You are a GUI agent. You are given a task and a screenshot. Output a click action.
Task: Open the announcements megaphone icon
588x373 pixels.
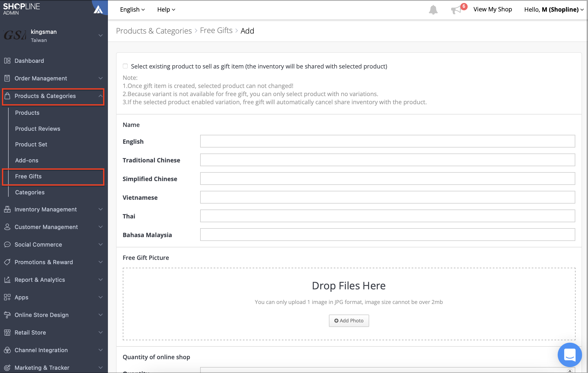[x=456, y=10]
